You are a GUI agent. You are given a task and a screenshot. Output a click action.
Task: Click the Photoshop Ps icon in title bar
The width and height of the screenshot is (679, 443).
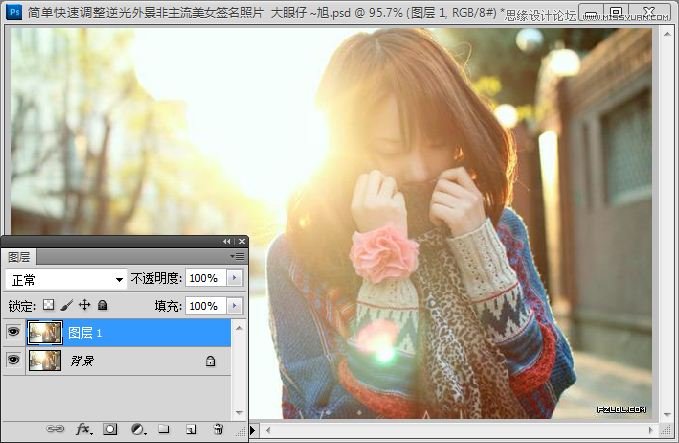click(14, 12)
